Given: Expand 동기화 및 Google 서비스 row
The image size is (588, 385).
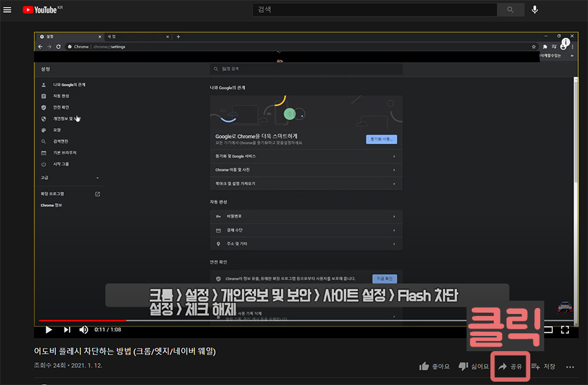Looking at the screenshot, I should [x=306, y=156].
